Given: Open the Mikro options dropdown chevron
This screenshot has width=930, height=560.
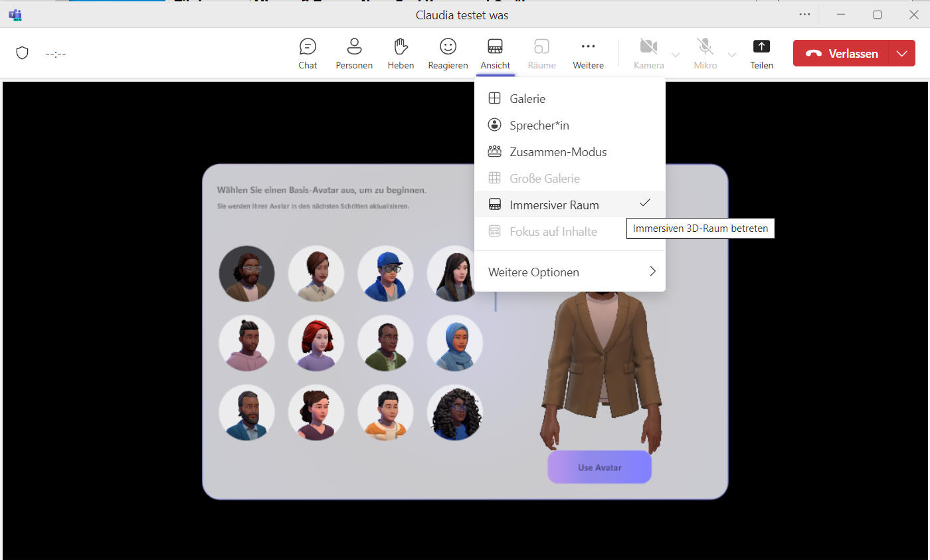Looking at the screenshot, I should tap(732, 54).
